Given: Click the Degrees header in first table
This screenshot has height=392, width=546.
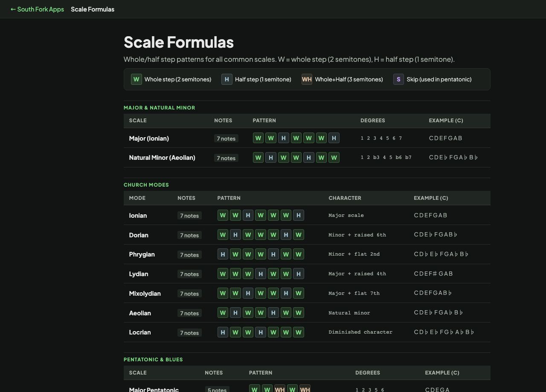Looking at the screenshot, I should coord(373,120).
